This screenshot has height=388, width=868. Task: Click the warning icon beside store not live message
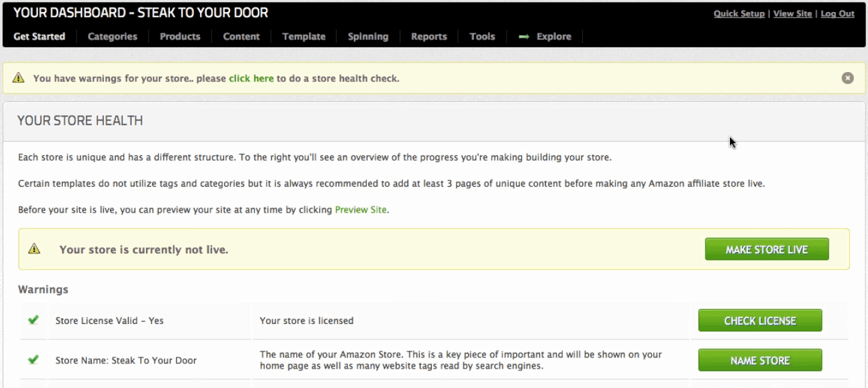click(35, 249)
